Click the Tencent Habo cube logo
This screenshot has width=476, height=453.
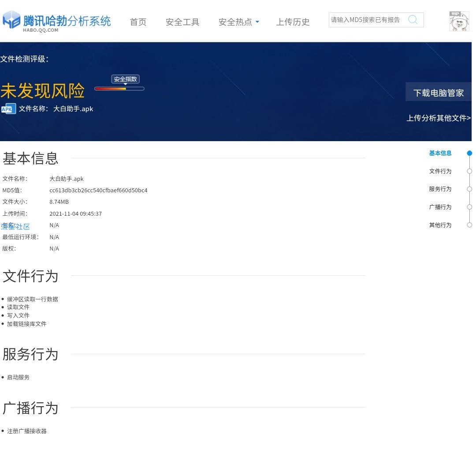coord(11,19)
